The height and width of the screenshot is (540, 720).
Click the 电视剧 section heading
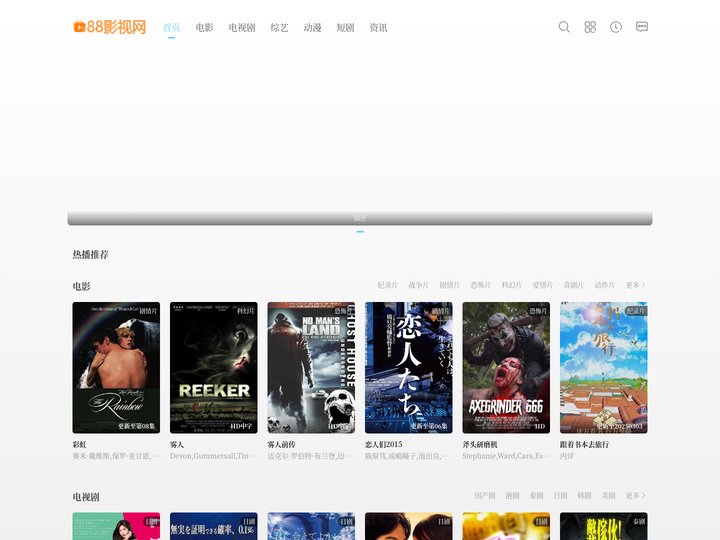click(x=86, y=497)
